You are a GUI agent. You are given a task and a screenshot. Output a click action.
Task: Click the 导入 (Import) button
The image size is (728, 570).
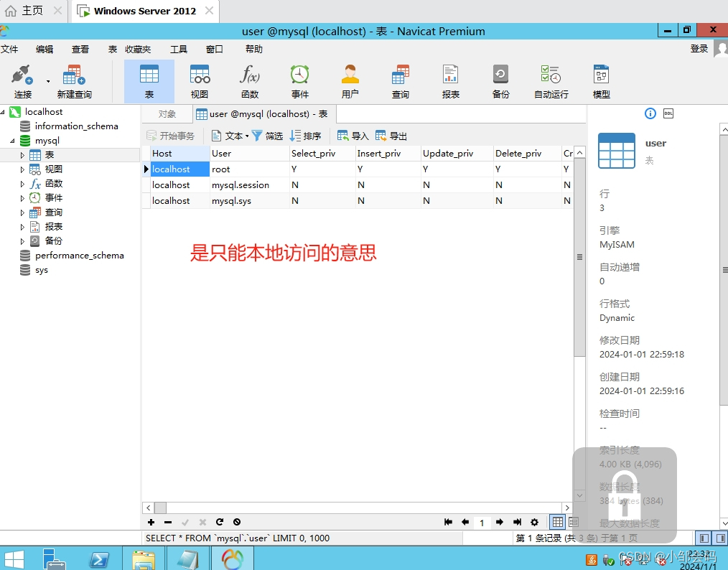[x=353, y=136]
